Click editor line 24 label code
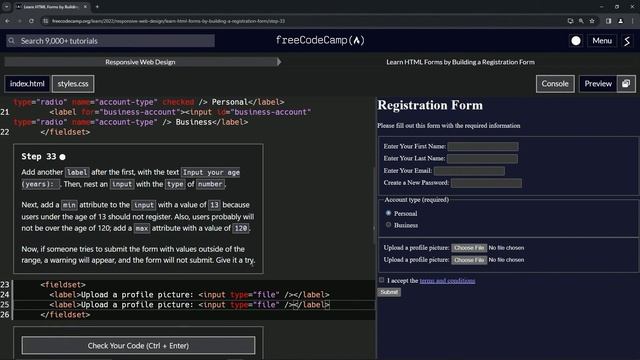The image size is (640, 360). coord(189,295)
